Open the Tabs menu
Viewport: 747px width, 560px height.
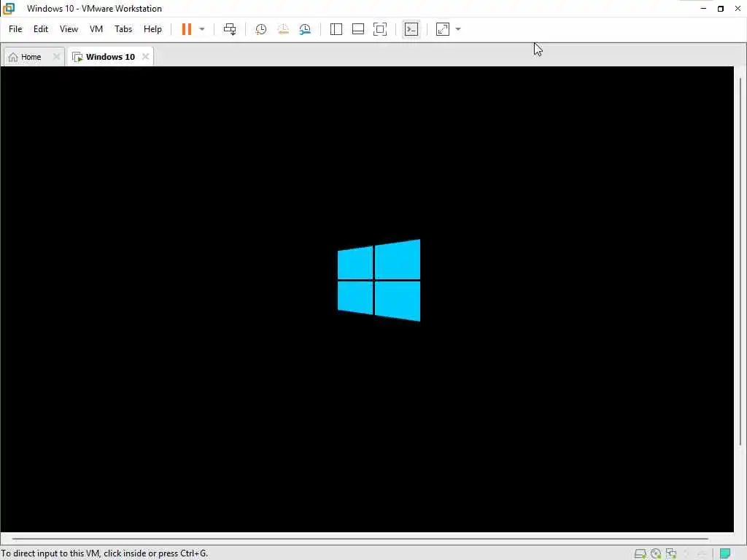point(123,29)
